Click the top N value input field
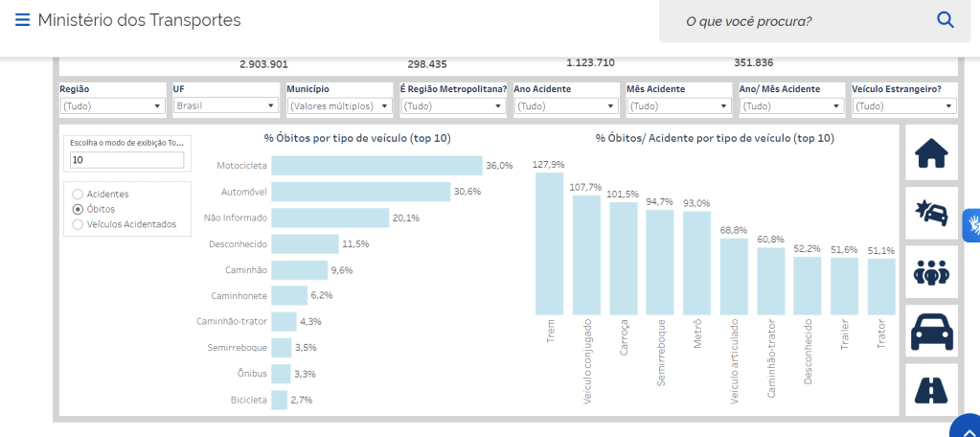 pyautogui.click(x=126, y=160)
